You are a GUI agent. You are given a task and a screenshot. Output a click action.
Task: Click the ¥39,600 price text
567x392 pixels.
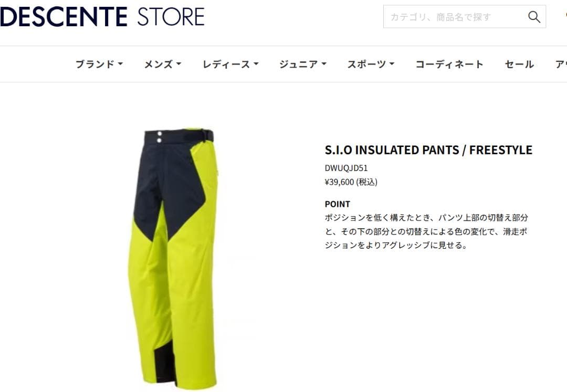click(x=351, y=182)
